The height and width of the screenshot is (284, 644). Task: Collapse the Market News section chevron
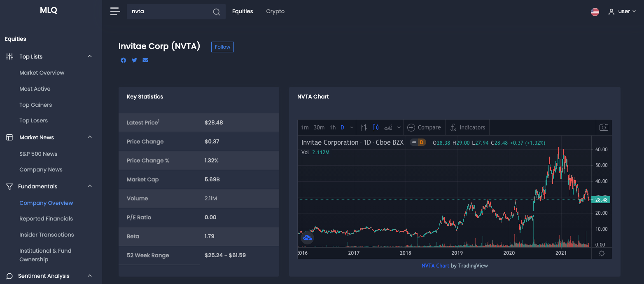click(x=90, y=137)
